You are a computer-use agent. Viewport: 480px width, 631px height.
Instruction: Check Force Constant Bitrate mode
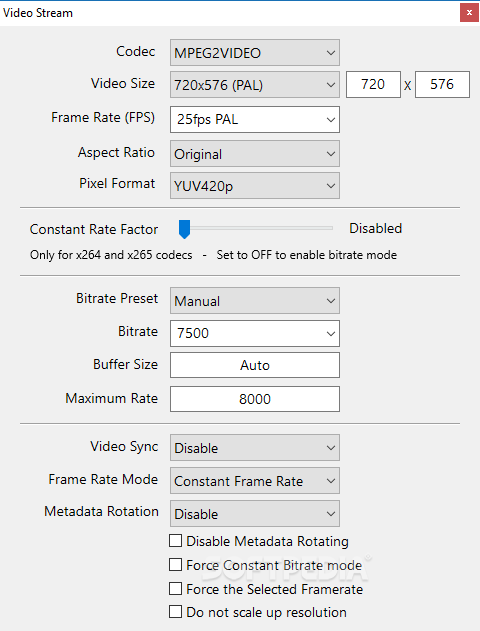(x=175, y=565)
